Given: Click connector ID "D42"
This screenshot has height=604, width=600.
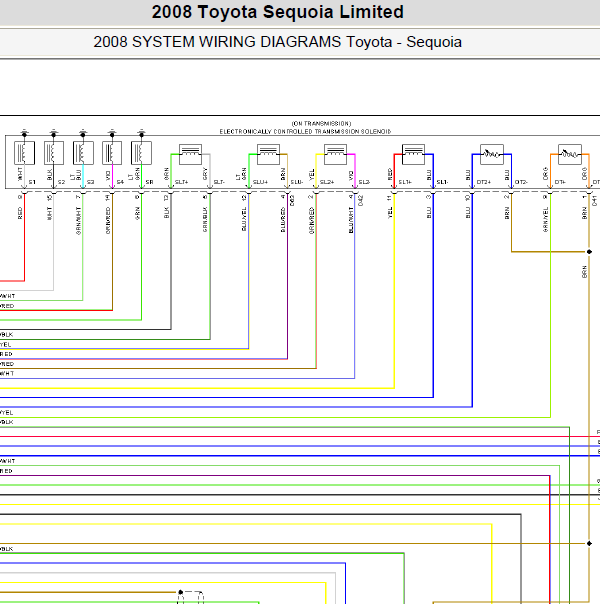Looking at the screenshot, I should [360, 200].
